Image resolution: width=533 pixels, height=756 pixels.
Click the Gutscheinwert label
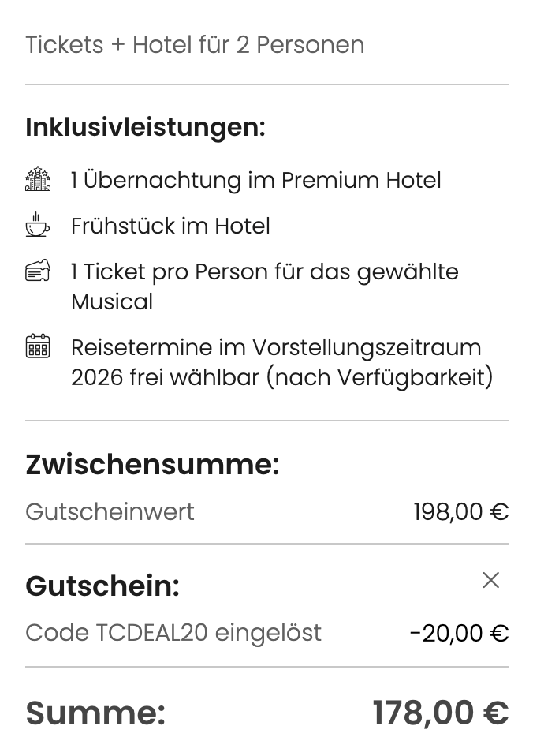[110, 511]
